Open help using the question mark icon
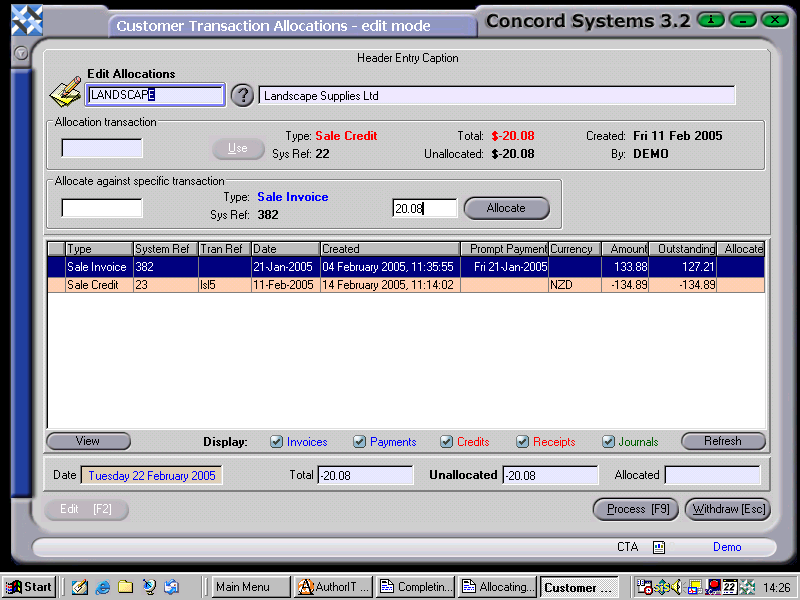Viewport: 800px width, 600px height. tap(242, 95)
